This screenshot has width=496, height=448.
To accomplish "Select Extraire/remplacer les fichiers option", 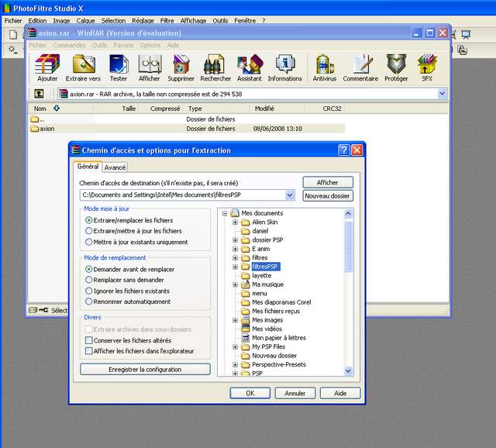I will (89, 220).
